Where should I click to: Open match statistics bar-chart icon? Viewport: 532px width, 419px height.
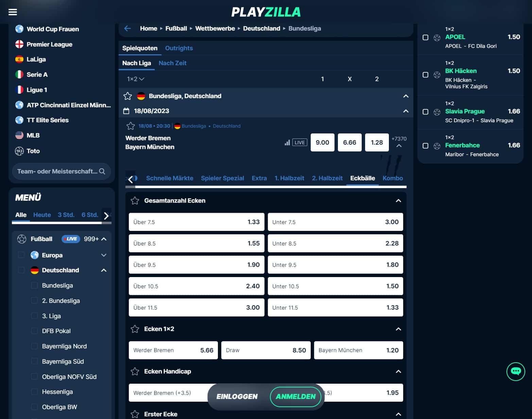287,143
